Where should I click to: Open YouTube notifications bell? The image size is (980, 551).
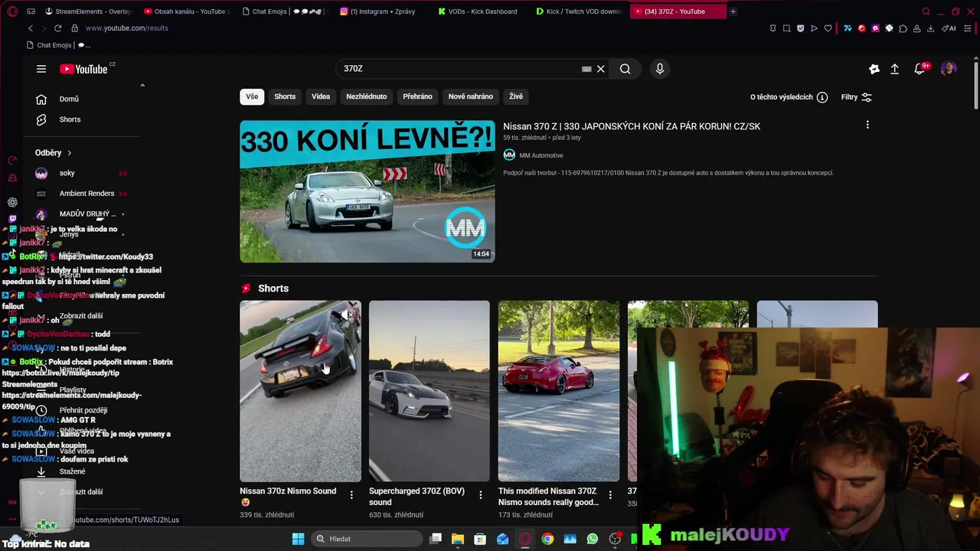(x=920, y=69)
